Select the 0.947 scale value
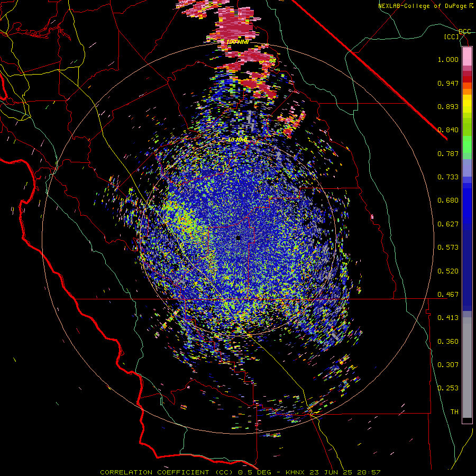The image size is (476, 476). 448,83
